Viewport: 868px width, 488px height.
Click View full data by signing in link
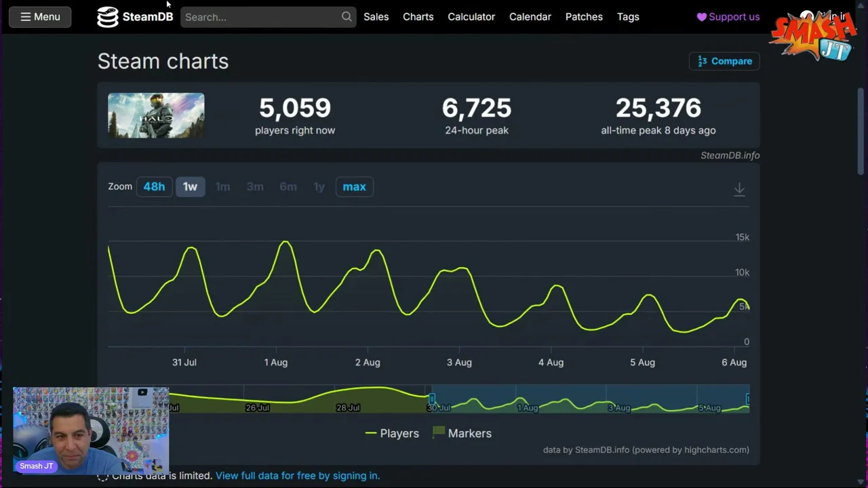pyautogui.click(x=298, y=476)
